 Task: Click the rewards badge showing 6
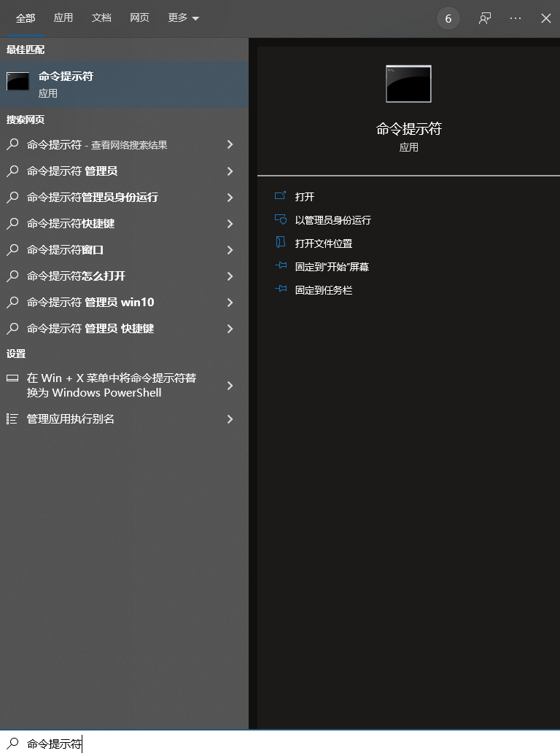tap(448, 18)
